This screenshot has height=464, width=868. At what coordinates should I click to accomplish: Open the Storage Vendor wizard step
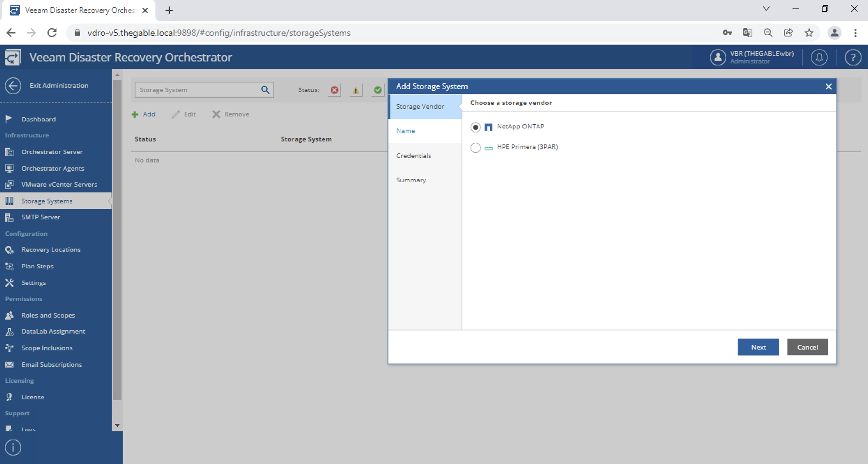425,106
